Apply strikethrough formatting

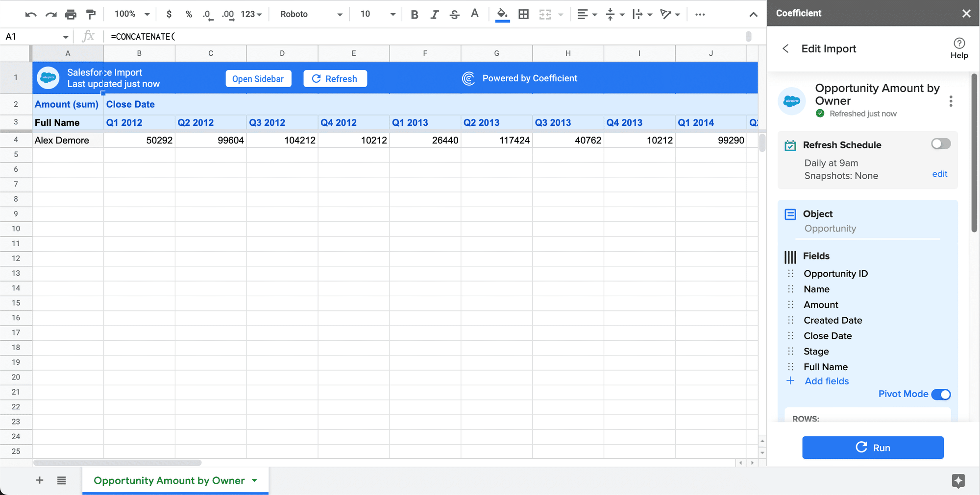(x=454, y=14)
